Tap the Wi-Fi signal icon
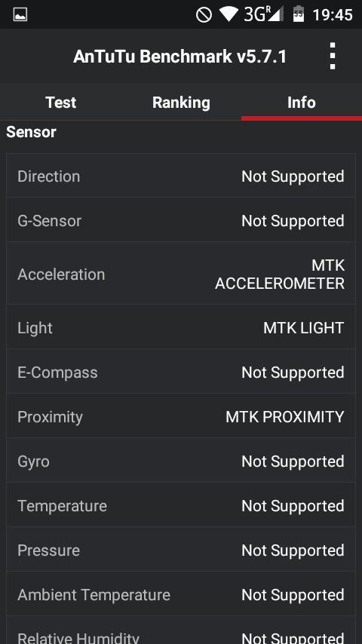 (229, 14)
